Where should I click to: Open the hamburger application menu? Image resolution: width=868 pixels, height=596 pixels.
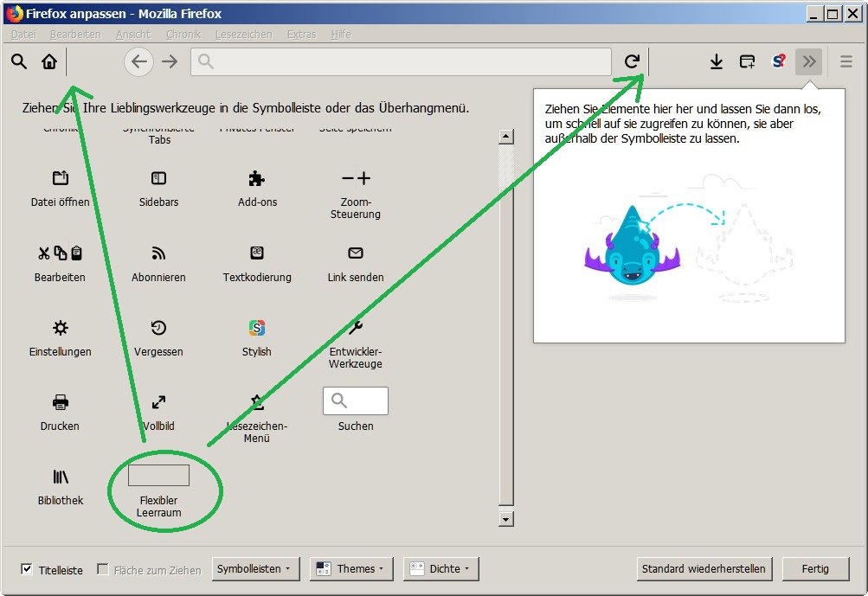pos(845,61)
